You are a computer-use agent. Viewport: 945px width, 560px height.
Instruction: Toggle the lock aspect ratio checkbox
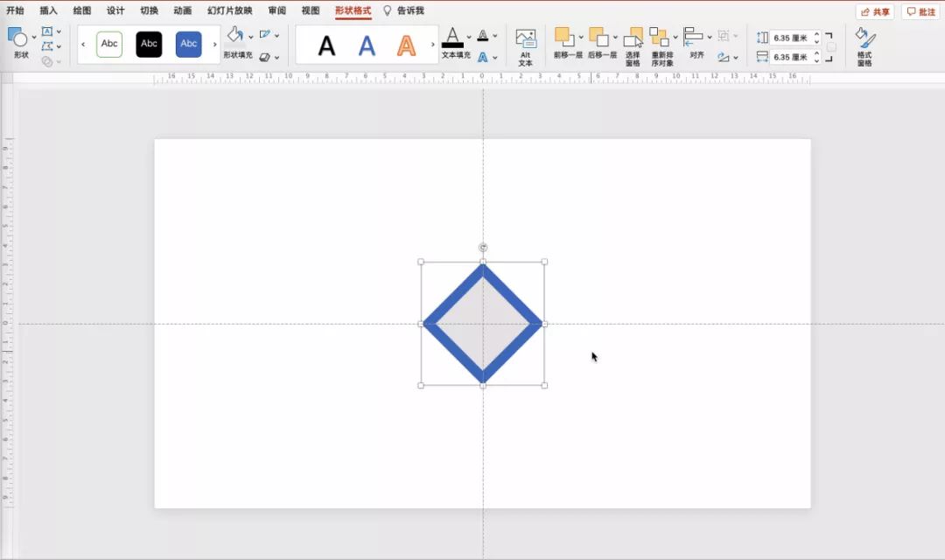pos(831,47)
